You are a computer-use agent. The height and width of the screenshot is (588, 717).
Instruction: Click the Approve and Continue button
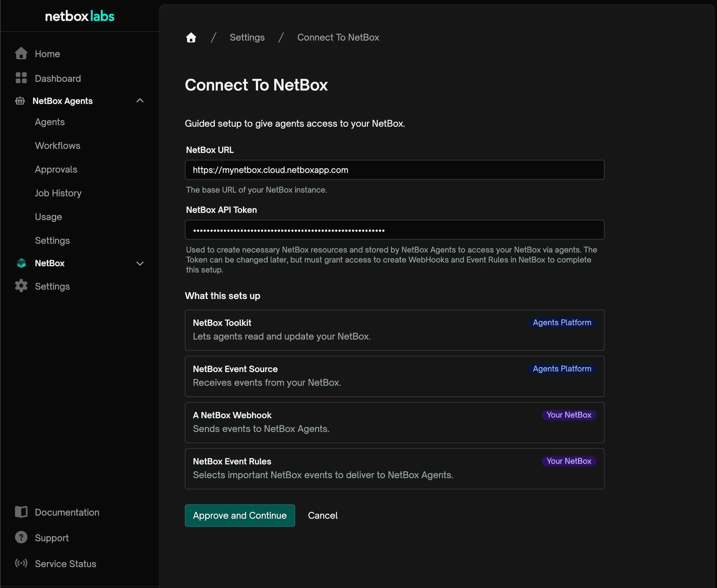click(x=240, y=516)
